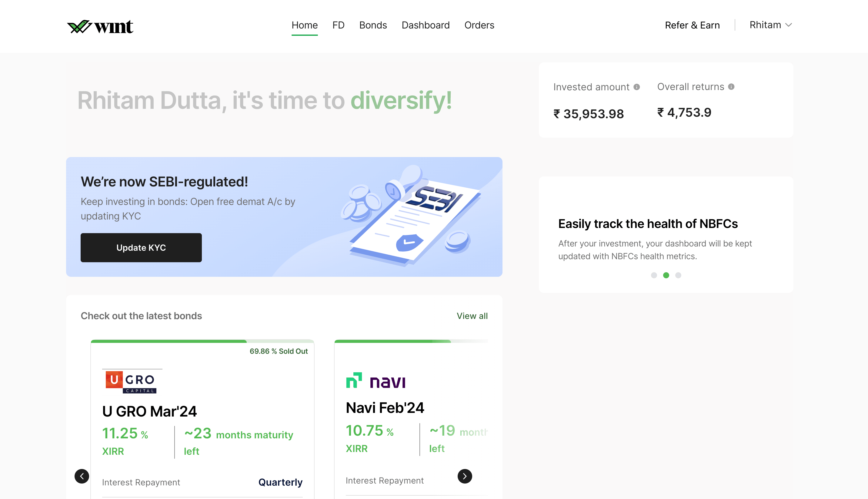Select third carousel dot indicator
Screen dimensions: 868x499
point(678,275)
